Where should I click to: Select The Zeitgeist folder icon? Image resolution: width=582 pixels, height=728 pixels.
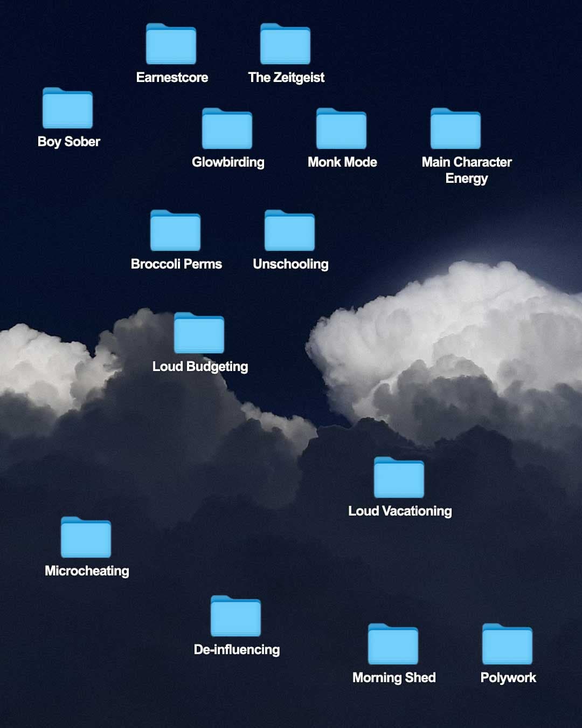(x=285, y=44)
